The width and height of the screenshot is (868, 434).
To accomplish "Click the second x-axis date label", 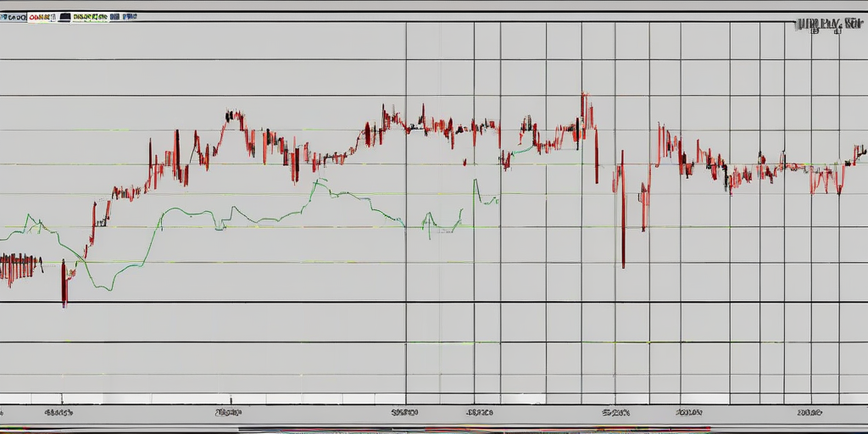I will click(227, 413).
